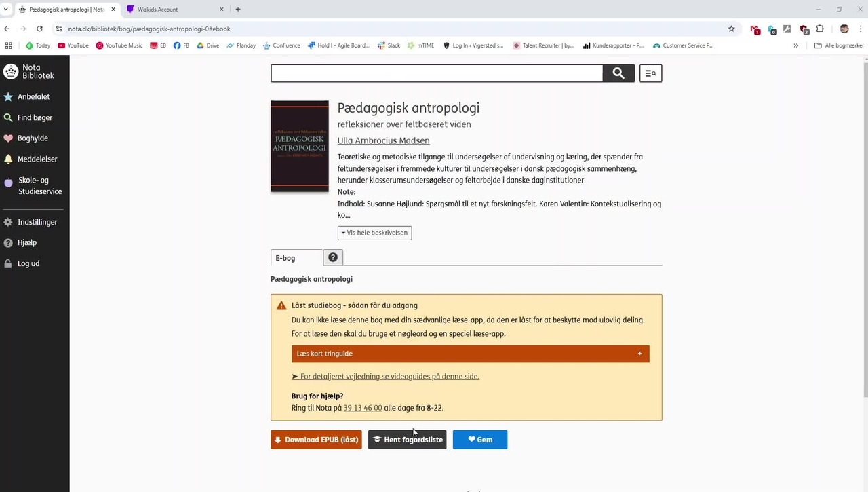
Task: Click the book cover thumbnail
Action: [x=299, y=146]
